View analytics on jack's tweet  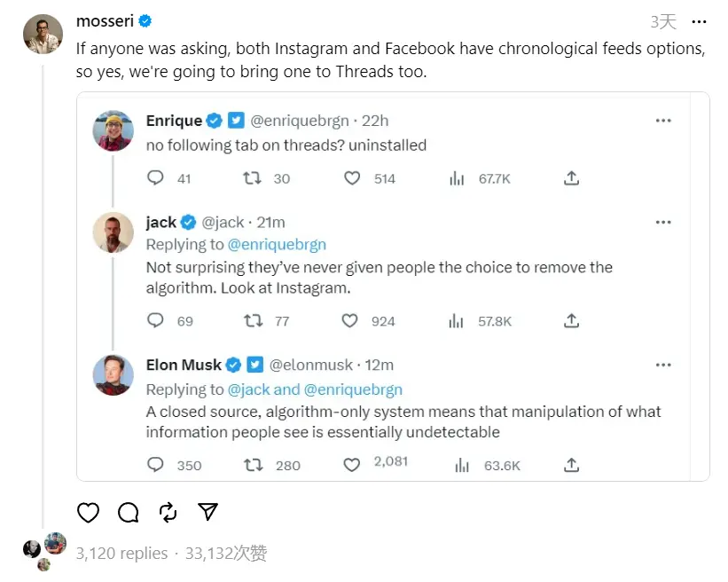point(457,321)
